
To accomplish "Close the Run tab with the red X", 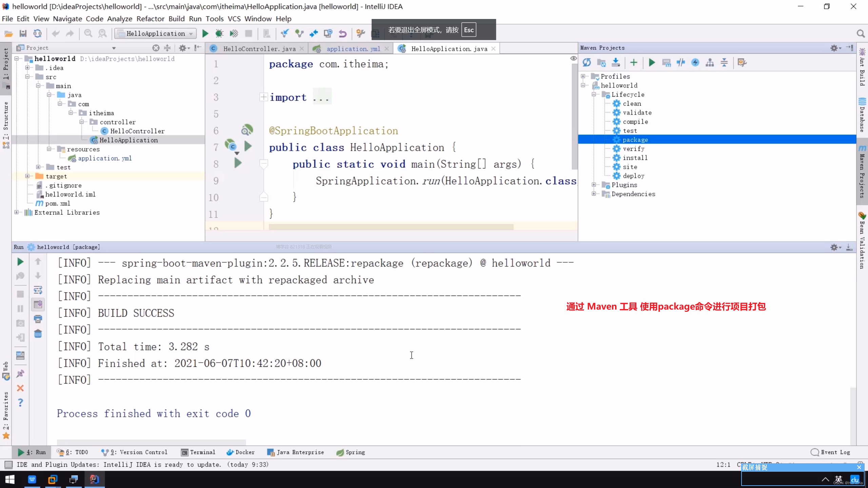I will pyautogui.click(x=20, y=388).
